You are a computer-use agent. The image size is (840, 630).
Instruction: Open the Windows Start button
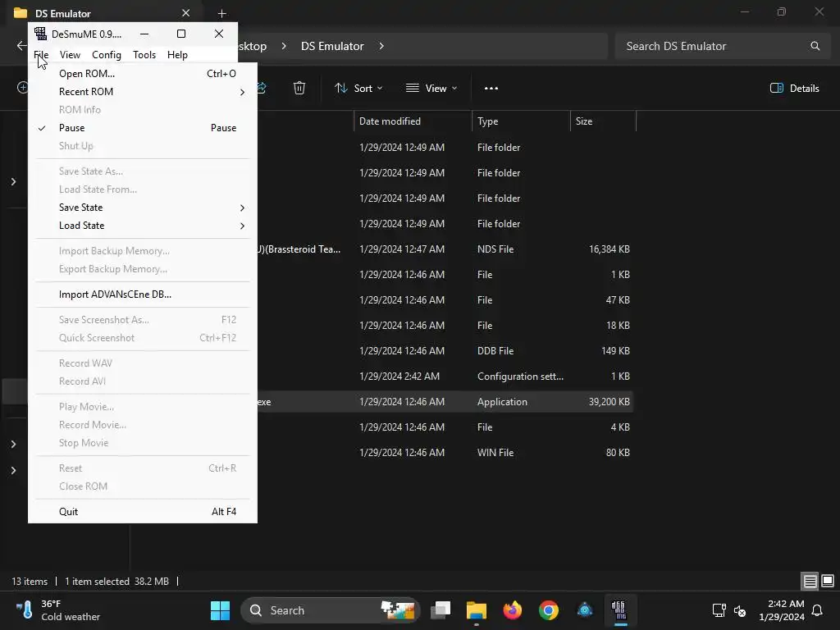tap(220, 610)
